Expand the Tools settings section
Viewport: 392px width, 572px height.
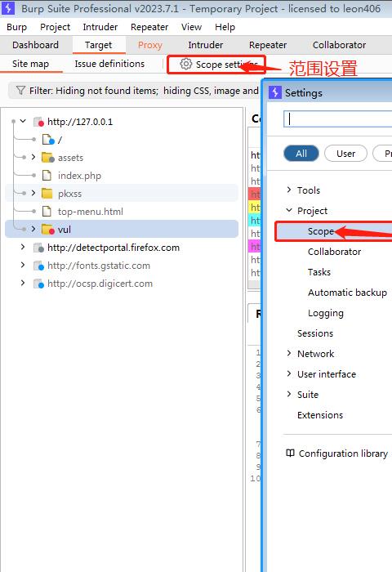click(289, 190)
